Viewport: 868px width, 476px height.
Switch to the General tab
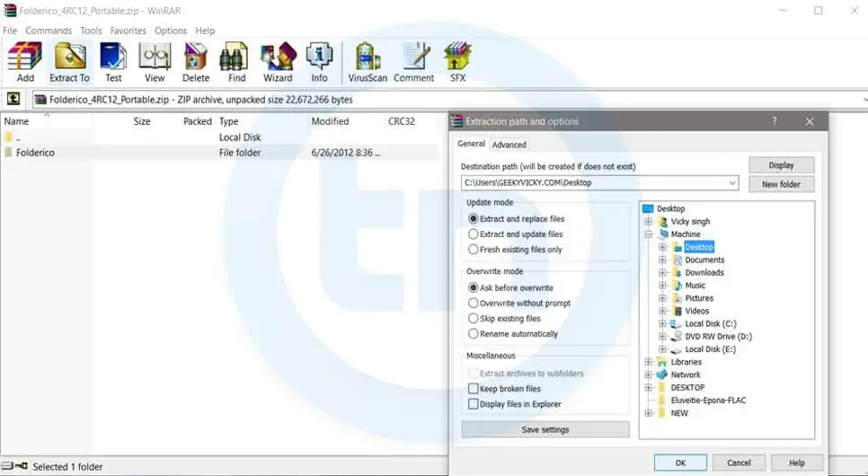point(471,144)
